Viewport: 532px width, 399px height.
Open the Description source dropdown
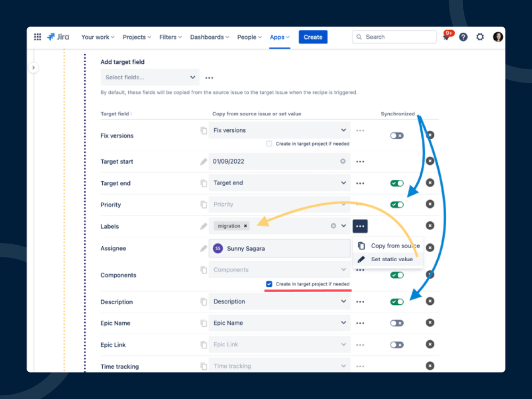(279, 301)
